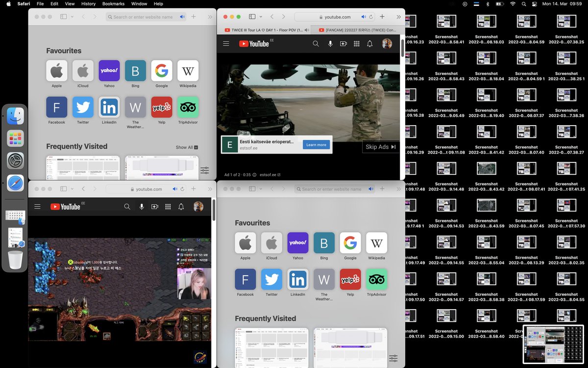The height and width of the screenshot is (368, 588).
Task: Open the Twitter favourite in the lower start page window
Action: coord(271,279)
